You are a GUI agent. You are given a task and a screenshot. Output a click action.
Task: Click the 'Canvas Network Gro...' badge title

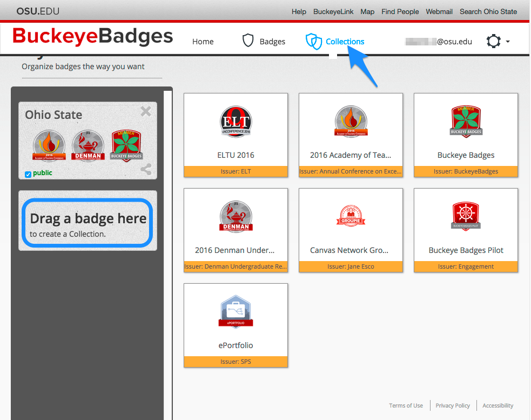[x=349, y=250]
